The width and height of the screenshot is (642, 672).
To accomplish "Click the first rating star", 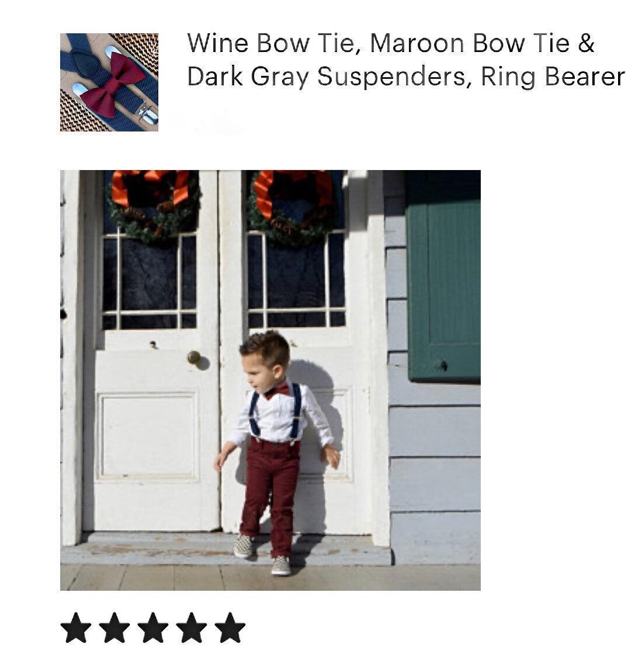I will tap(76, 628).
